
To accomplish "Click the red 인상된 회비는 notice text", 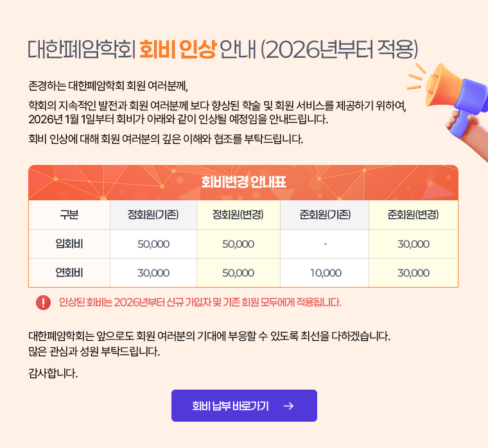I will (x=200, y=302).
